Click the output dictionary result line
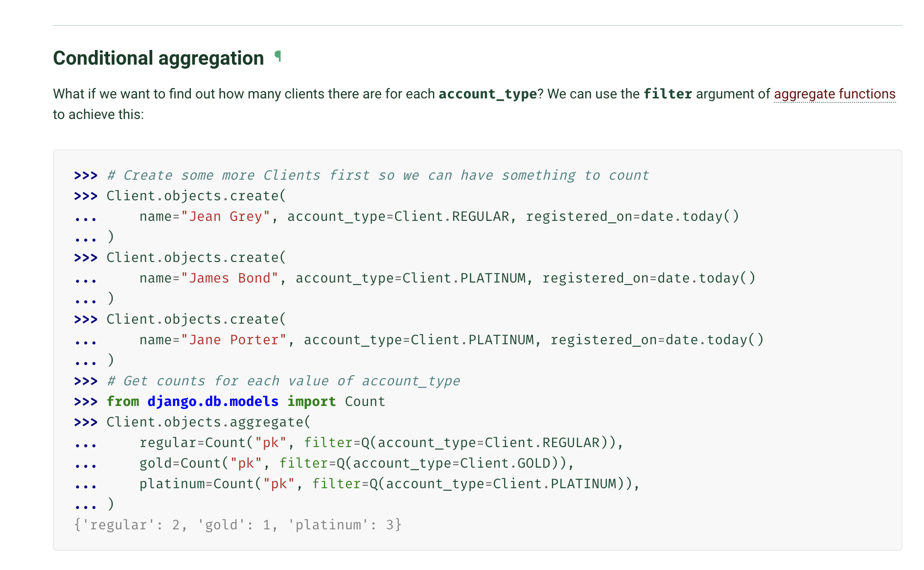This screenshot has width=924, height=570. click(238, 525)
